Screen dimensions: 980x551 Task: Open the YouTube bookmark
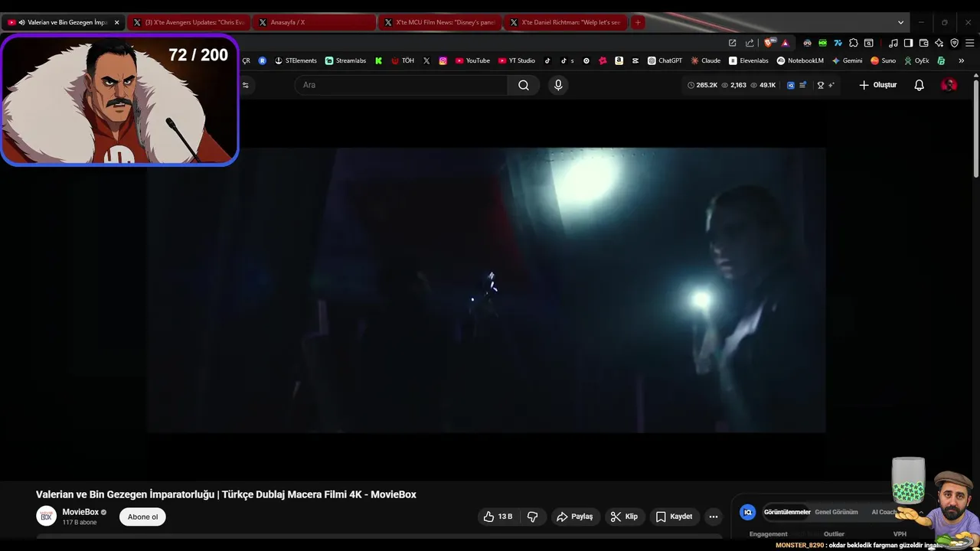tap(472, 60)
